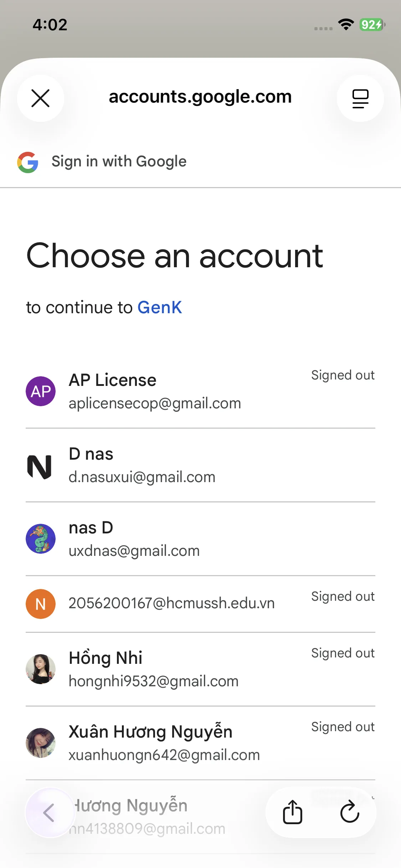The image size is (401, 868).
Task: Open the page options reader icon
Action: [x=360, y=98]
